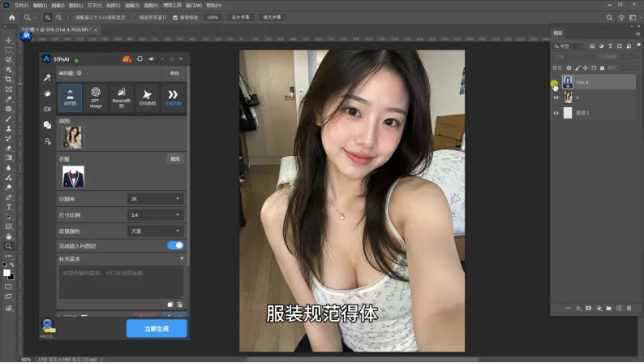Open the AI功能 settings gear
This screenshot has width=644, height=363.
coord(79,73)
